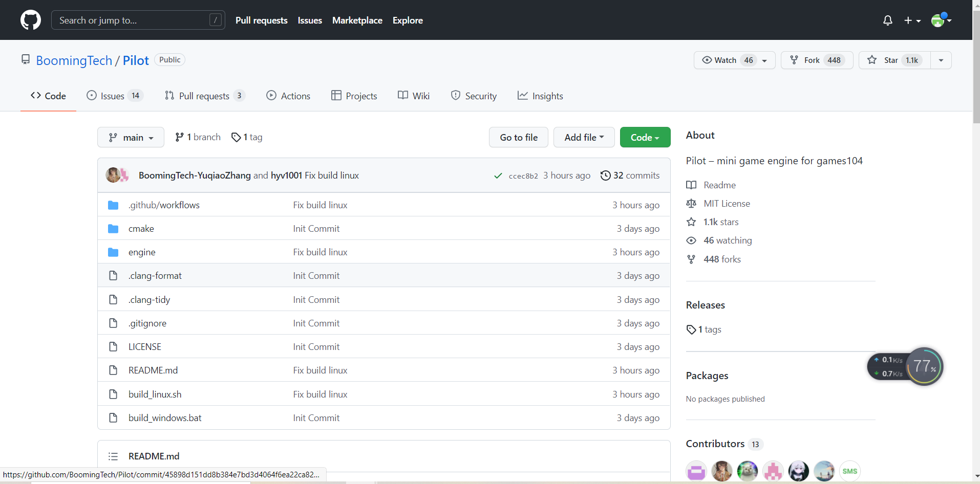Image resolution: width=980 pixels, height=484 pixels.
Task: Open the cmake folder's Init Commit message
Action: click(316, 229)
